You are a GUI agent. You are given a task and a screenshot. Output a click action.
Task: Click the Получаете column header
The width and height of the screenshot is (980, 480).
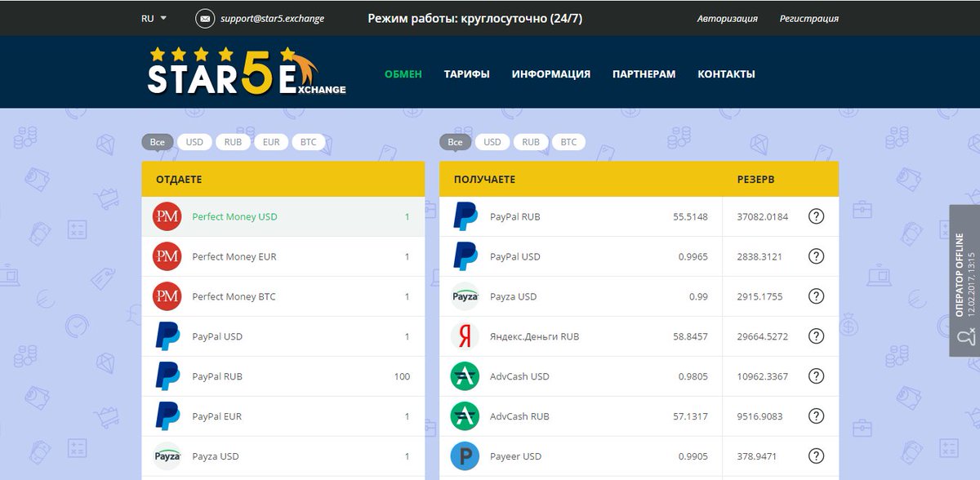click(484, 180)
